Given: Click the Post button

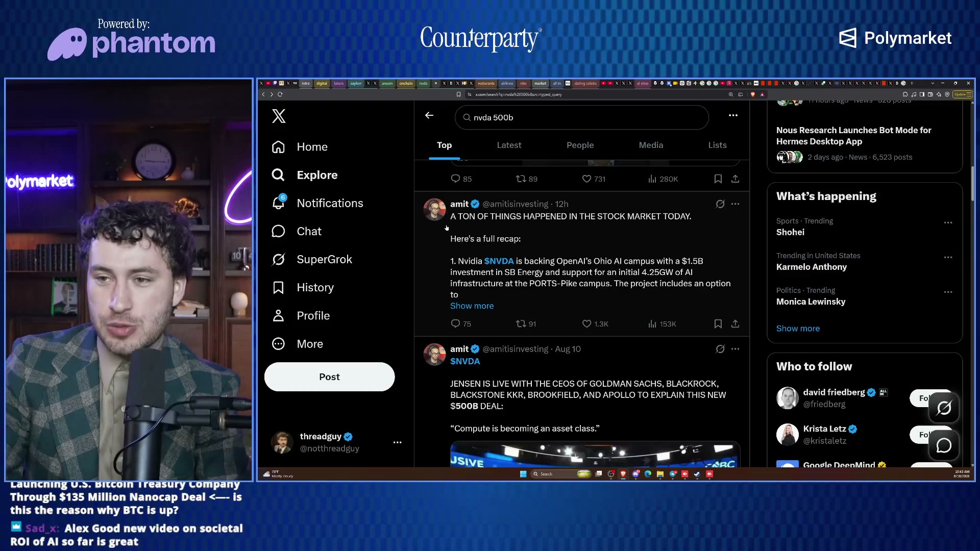Looking at the screenshot, I should (x=329, y=377).
